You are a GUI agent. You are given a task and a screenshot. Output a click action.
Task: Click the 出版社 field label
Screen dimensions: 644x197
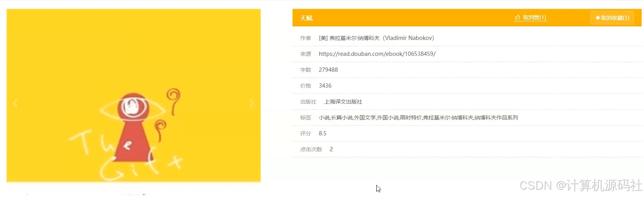[x=308, y=102]
